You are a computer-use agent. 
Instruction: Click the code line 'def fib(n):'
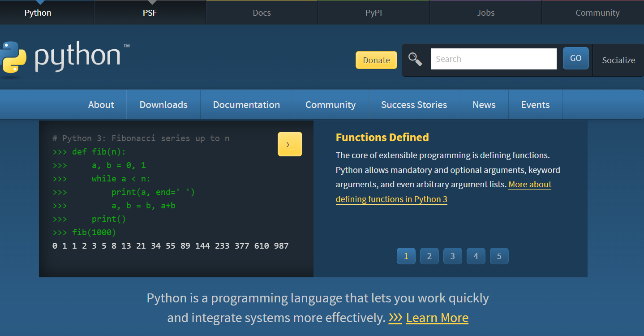coord(99,152)
